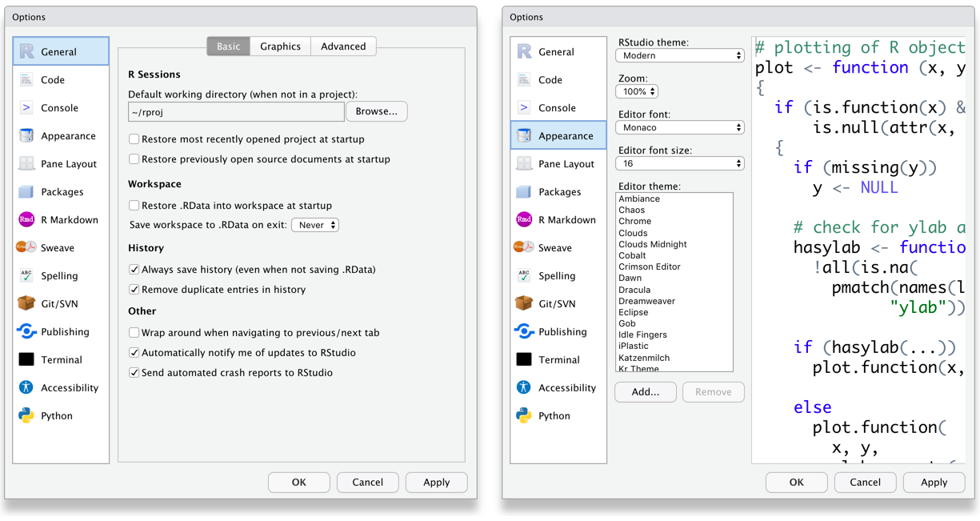Open Accessibility category in right Options window
This screenshot has width=980, height=521.
coord(558,387)
